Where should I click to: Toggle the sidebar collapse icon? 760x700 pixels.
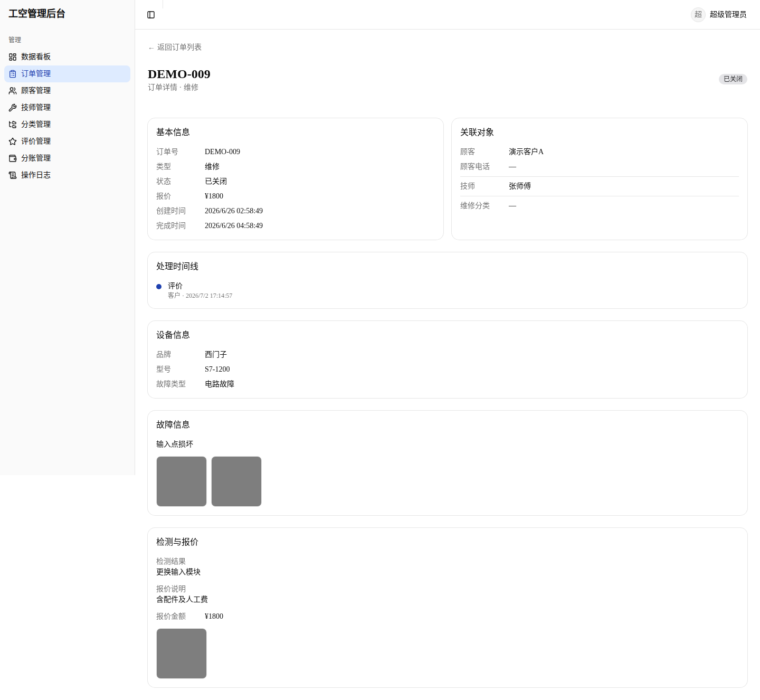151,15
